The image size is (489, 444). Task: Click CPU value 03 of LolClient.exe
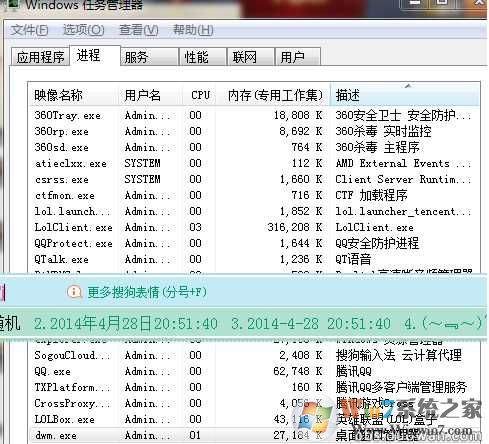[x=195, y=227]
